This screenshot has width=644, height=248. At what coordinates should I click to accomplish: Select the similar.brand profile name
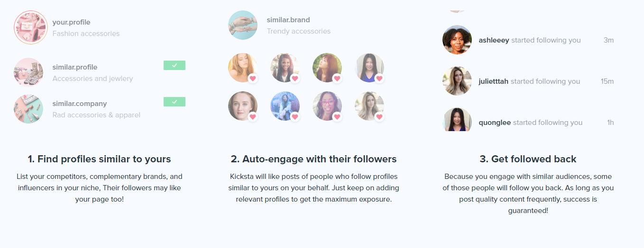point(288,20)
